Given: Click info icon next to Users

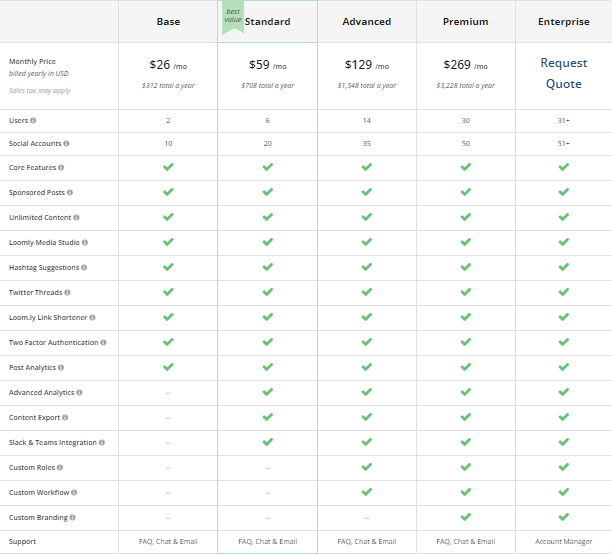Looking at the screenshot, I should (33, 121).
